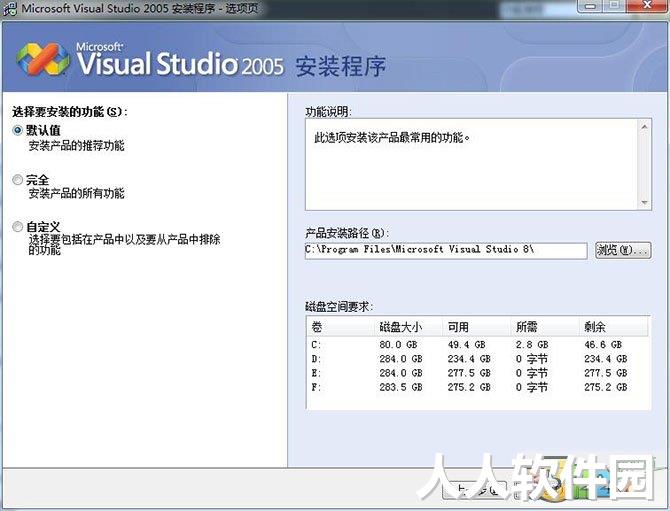Viewport: 670px width, 511px height.
Task: Select the D: volume row label
Action: pyautogui.click(x=316, y=359)
